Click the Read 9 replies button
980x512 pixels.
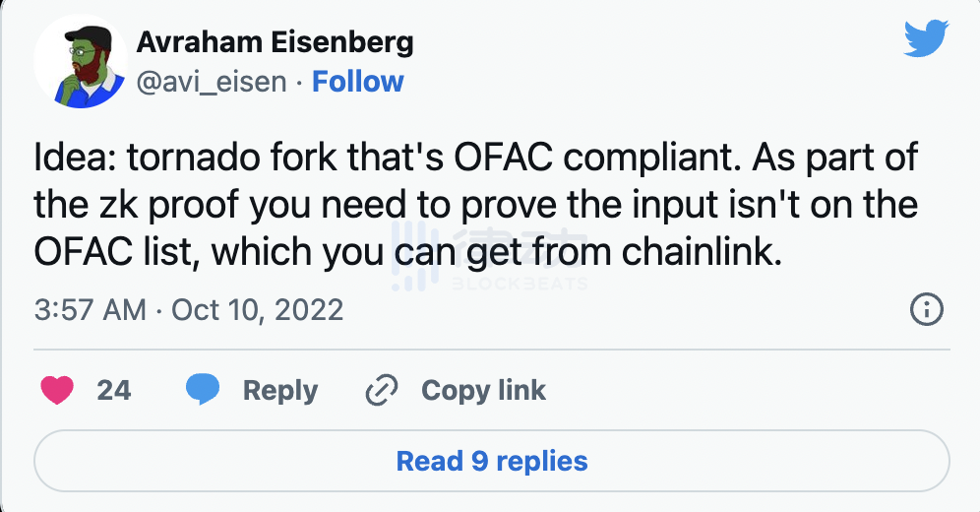click(492, 461)
